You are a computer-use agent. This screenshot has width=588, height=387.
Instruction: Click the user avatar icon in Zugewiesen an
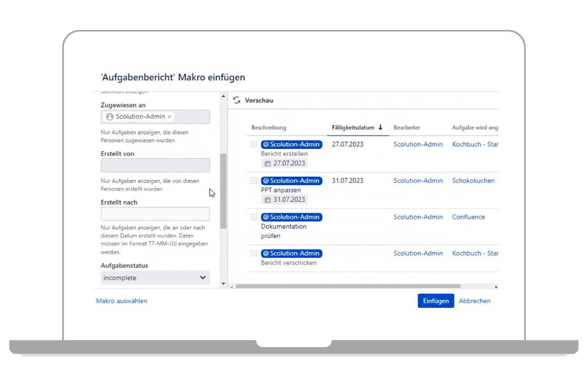pyautogui.click(x=109, y=117)
